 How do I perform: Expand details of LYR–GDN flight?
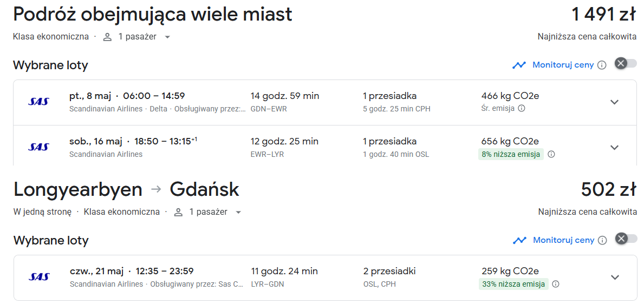(615, 277)
